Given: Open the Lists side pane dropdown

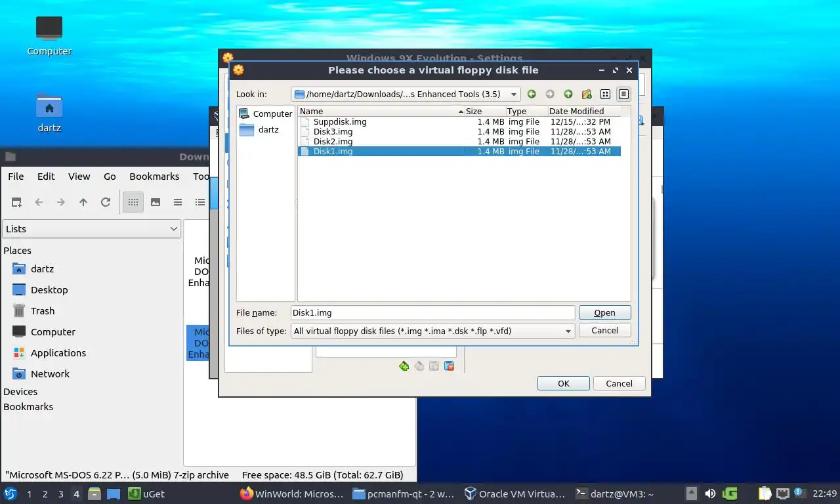Looking at the screenshot, I should click(x=91, y=228).
